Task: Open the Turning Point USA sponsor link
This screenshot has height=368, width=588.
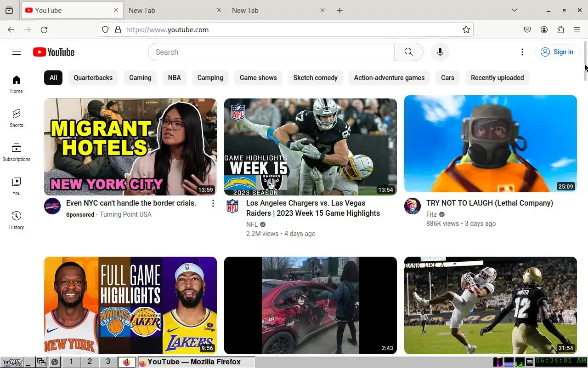Action: (x=125, y=214)
